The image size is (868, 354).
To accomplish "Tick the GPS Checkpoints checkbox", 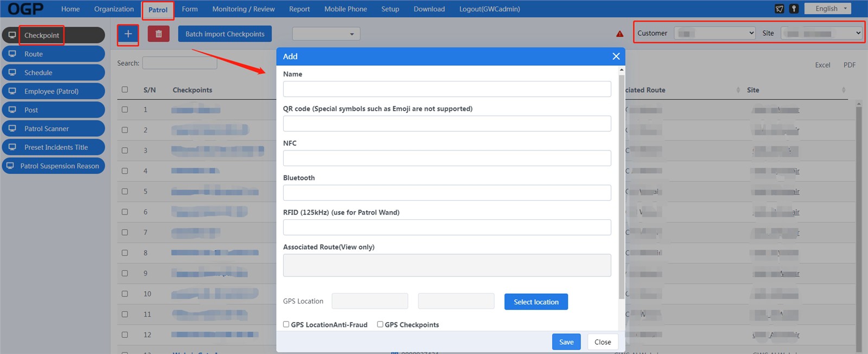I will pyautogui.click(x=380, y=325).
